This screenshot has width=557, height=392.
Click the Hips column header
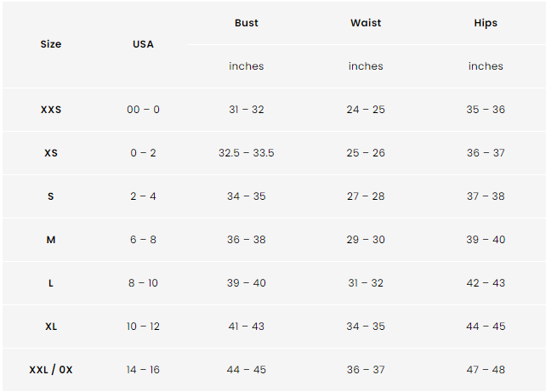click(486, 23)
